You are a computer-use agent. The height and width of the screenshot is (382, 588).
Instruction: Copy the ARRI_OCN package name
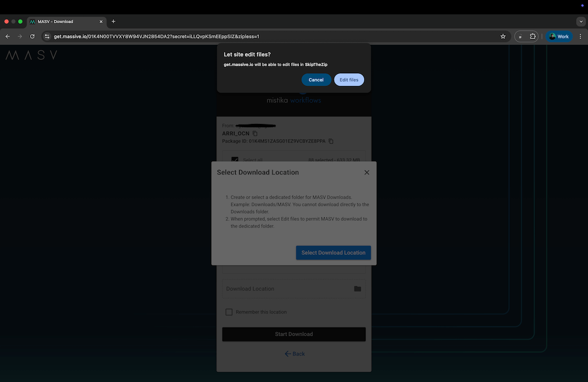[254, 134]
